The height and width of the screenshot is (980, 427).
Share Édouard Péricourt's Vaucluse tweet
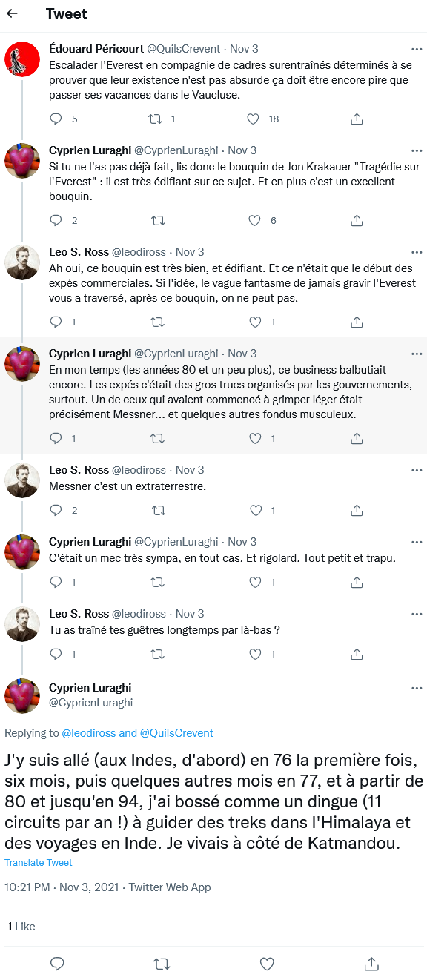[357, 117]
